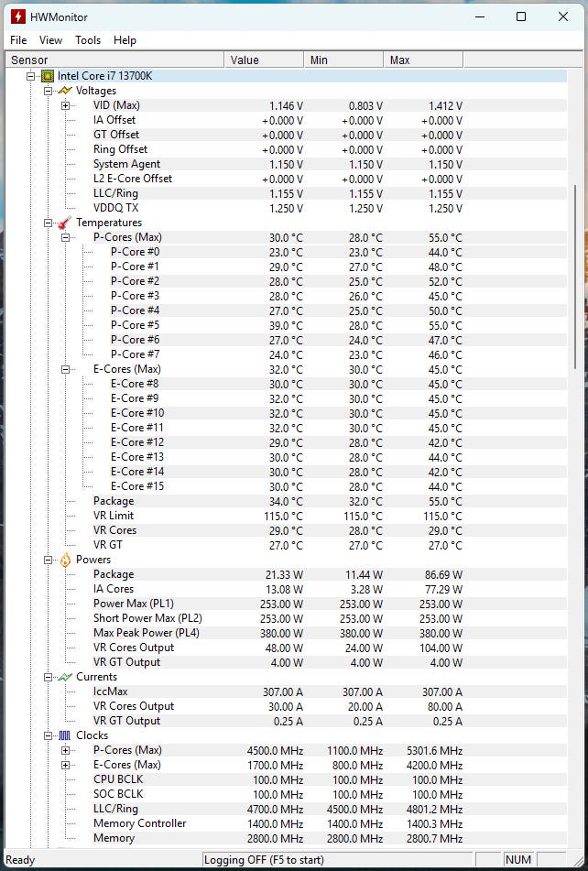The image size is (588, 871).
Task: Click the Ready status bar text
Action: tap(20, 860)
